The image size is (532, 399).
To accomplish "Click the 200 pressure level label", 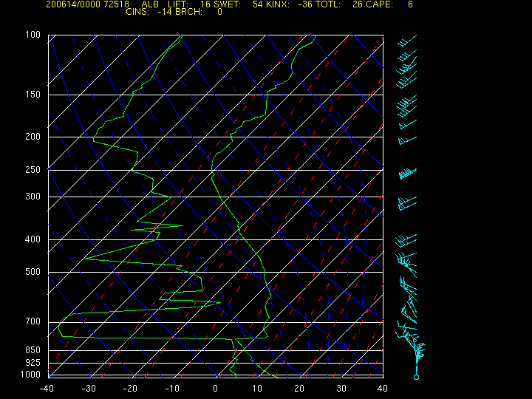I will [x=33, y=137].
